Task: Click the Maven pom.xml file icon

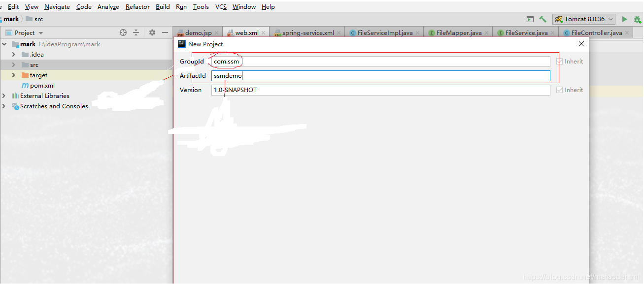Action: [25, 86]
